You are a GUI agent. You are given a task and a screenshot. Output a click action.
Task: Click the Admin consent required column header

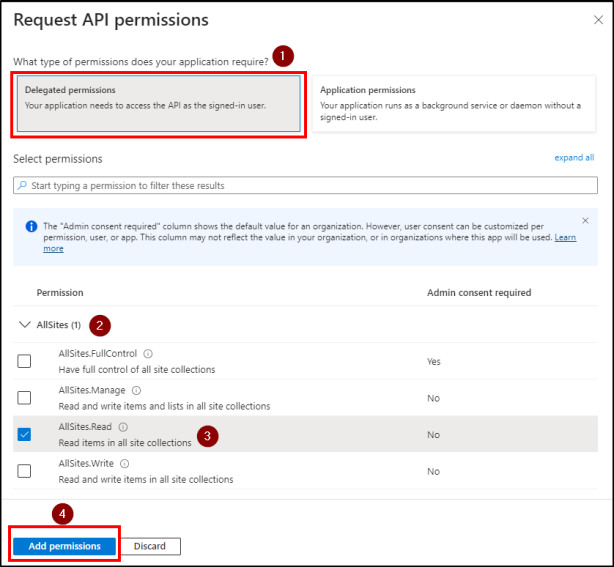click(x=479, y=293)
